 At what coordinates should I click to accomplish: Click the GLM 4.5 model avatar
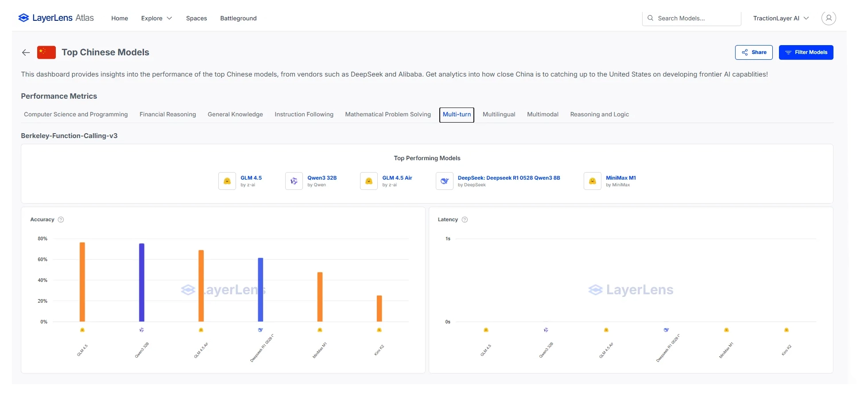pos(227,181)
